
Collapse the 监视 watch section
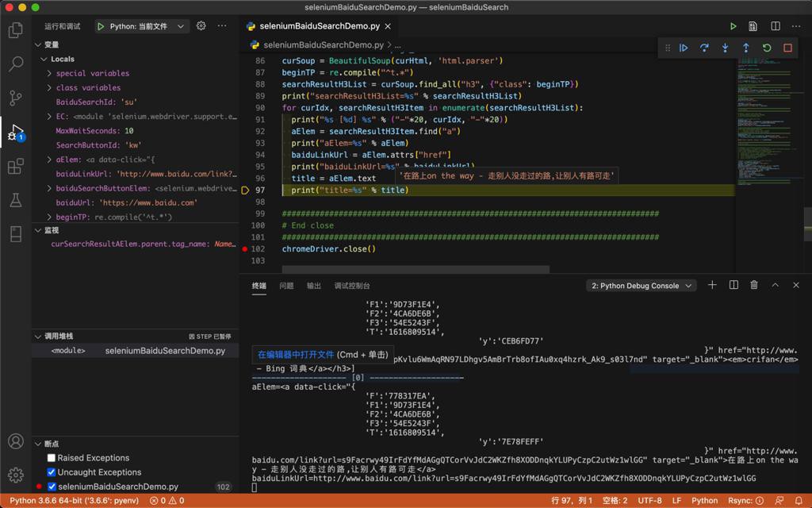[38, 230]
